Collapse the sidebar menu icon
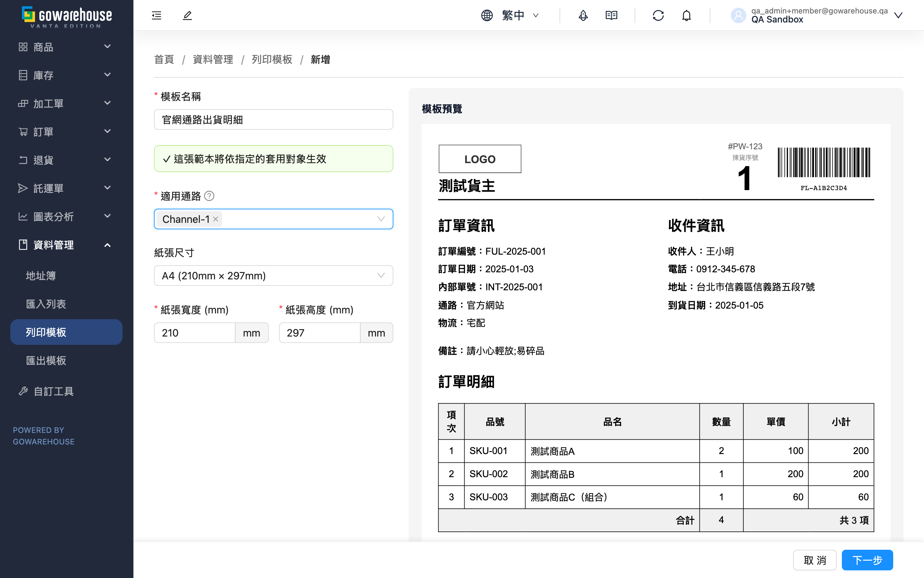This screenshot has width=924, height=578. coord(157,15)
